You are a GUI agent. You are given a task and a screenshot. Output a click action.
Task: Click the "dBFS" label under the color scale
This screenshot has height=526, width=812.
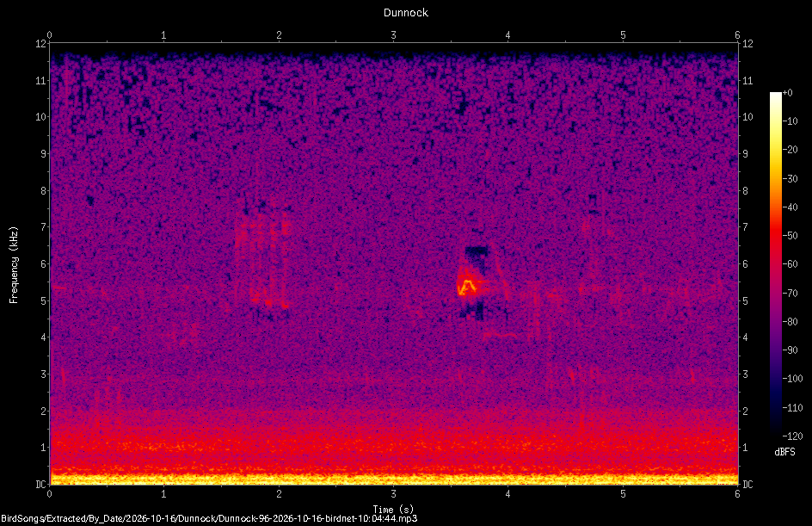point(784,452)
